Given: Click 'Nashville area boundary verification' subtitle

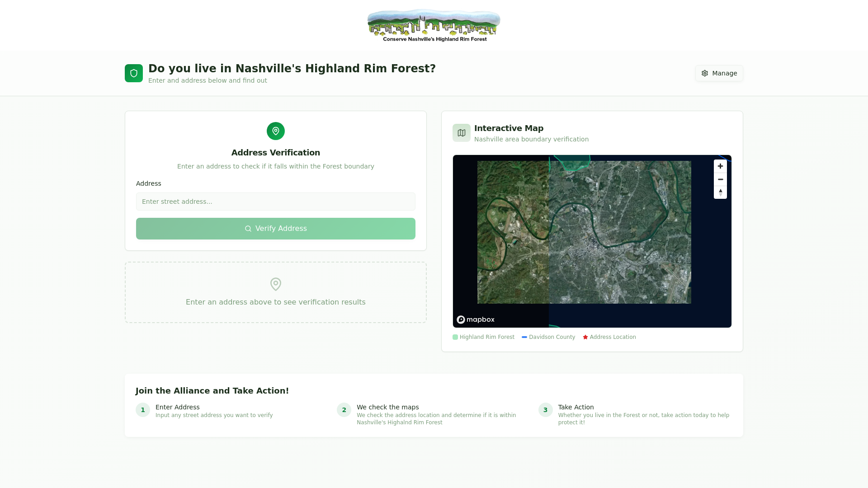Looking at the screenshot, I should coord(531,139).
